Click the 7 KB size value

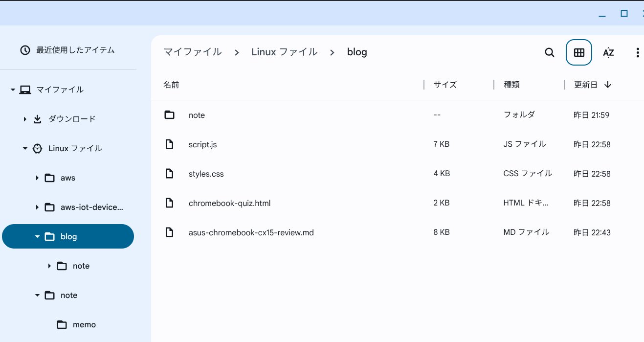[x=441, y=144]
